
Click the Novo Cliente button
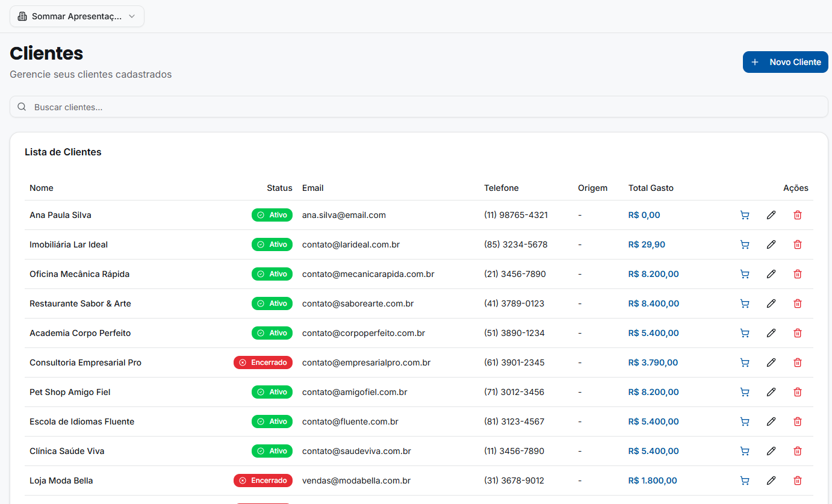point(785,62)
